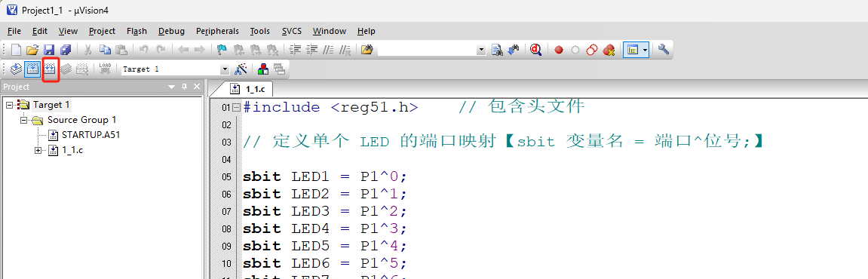868x279 pixels.
Task: Click the Batch Build icon
Action: tap(66, 69)
